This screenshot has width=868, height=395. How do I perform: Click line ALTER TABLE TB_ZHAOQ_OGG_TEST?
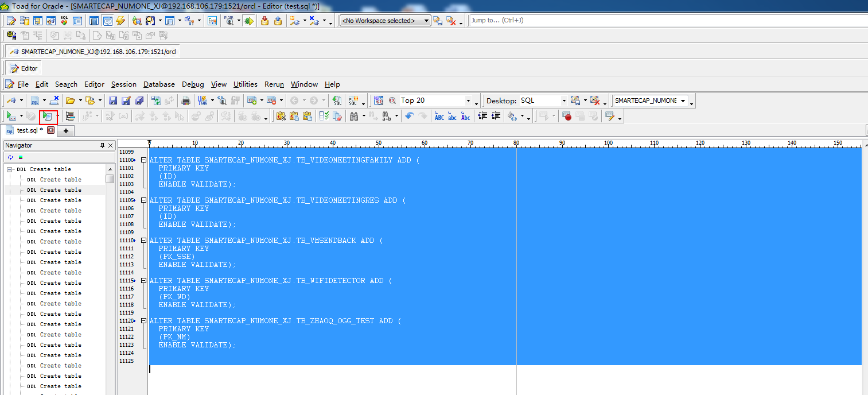(x=275, y=321)
